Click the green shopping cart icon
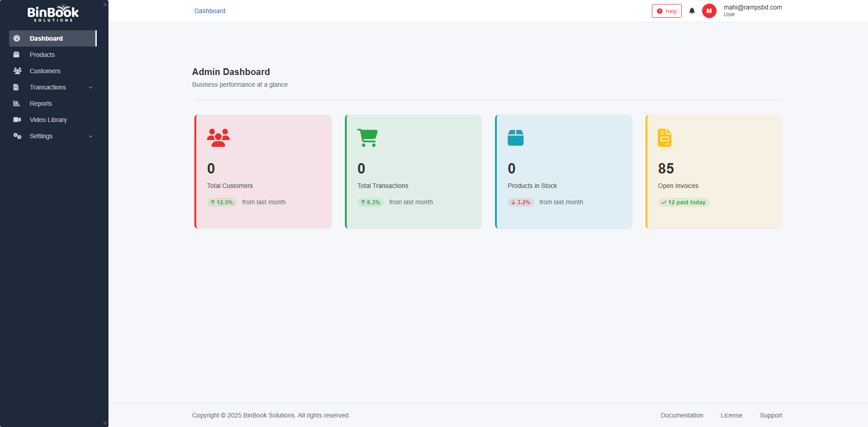The image size is (868, 427). pyautogui.click(x=368, y=138)
